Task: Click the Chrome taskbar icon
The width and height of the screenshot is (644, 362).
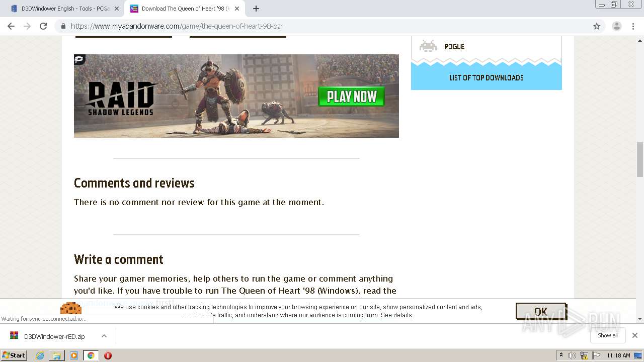Action: pyautogui.click(x=91, y=355)
